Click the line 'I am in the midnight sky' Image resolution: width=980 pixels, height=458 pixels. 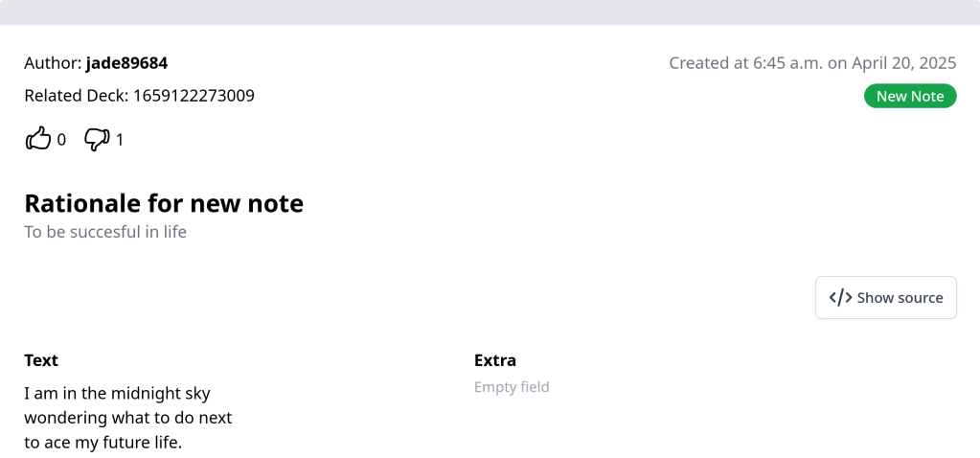click(x=117, y=393)
